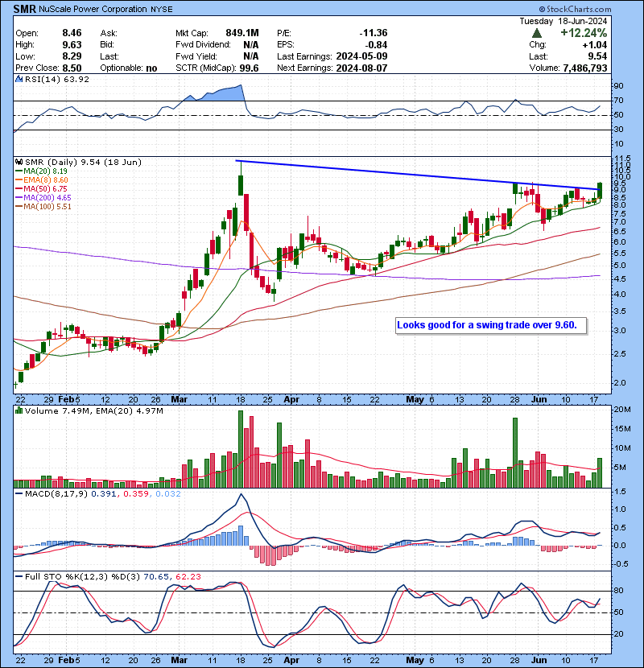Screen dimensions: 644x668
Task: Click the SMR (Daily) 9.54 (18 Jun) label
Action: pyautogui.click(x=83, y=163)
